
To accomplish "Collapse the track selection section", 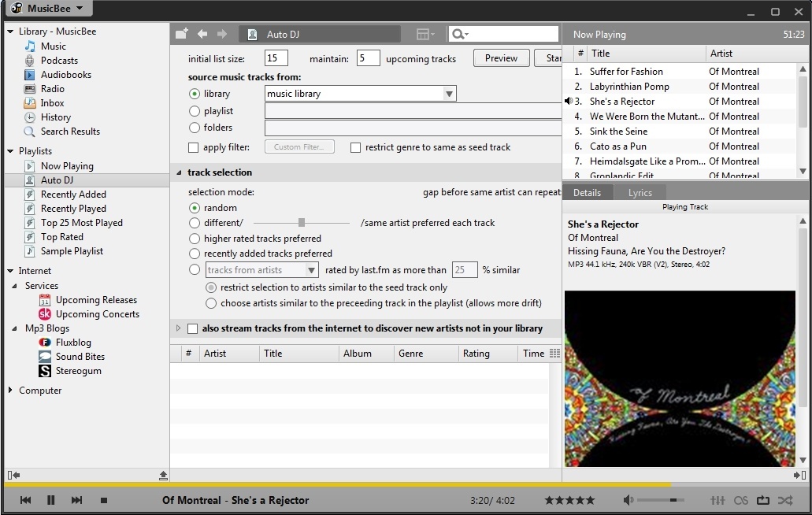I will click(179, 172).
